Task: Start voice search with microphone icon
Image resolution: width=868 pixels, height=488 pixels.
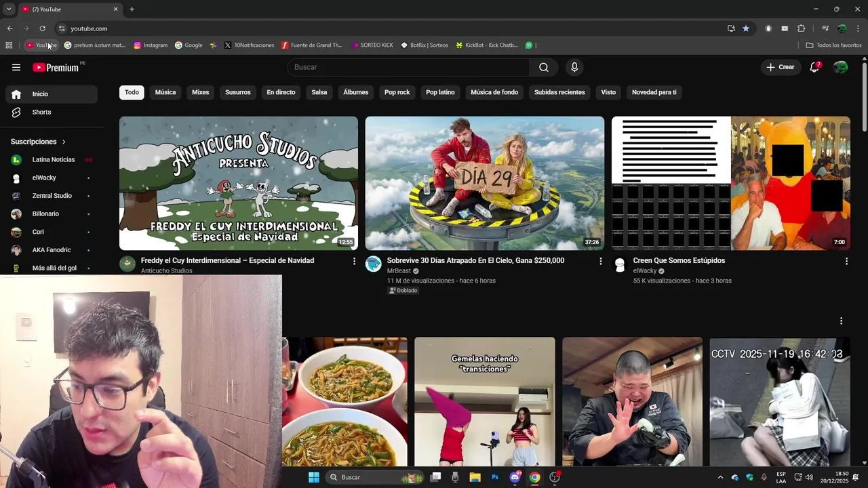Action: 574,67
